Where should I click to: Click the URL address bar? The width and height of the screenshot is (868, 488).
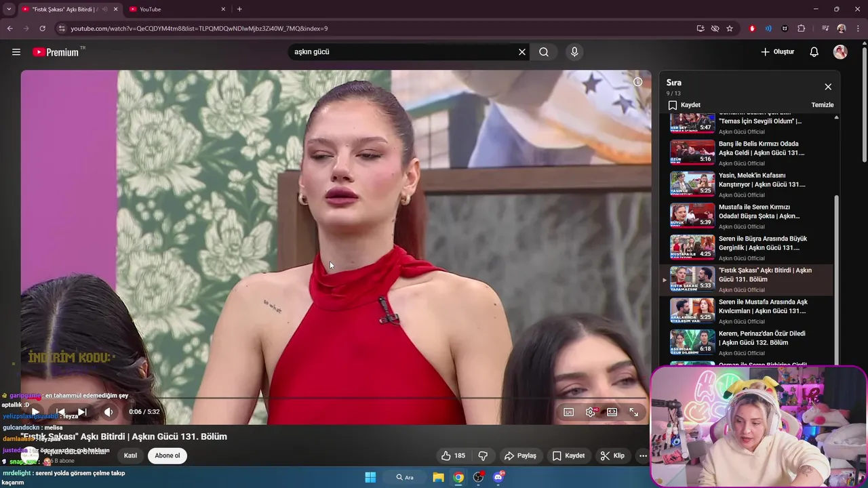(380, 28)
